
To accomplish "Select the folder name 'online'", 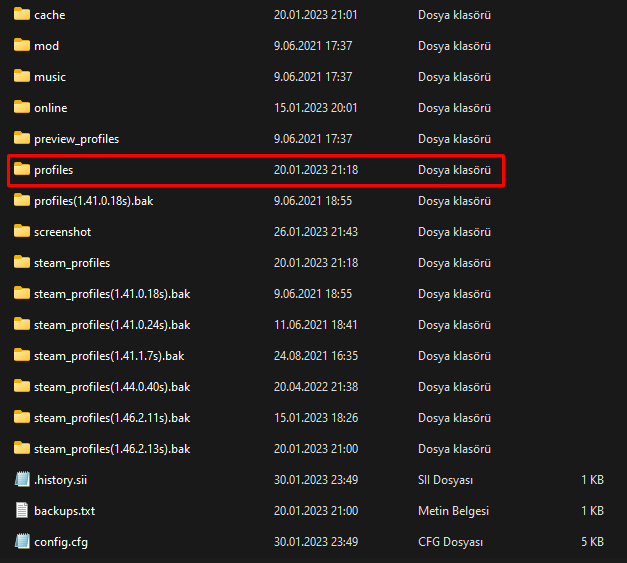I will (51, 108).
